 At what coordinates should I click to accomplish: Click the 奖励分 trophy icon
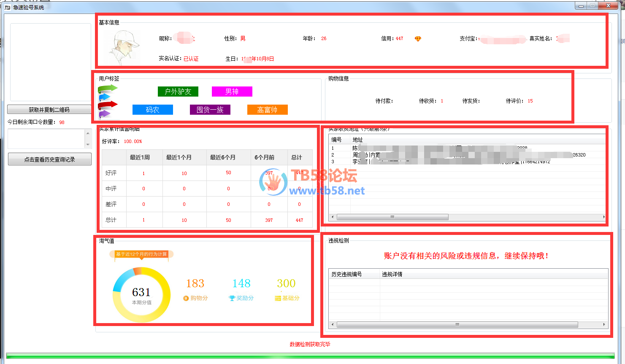coord(232,298)
